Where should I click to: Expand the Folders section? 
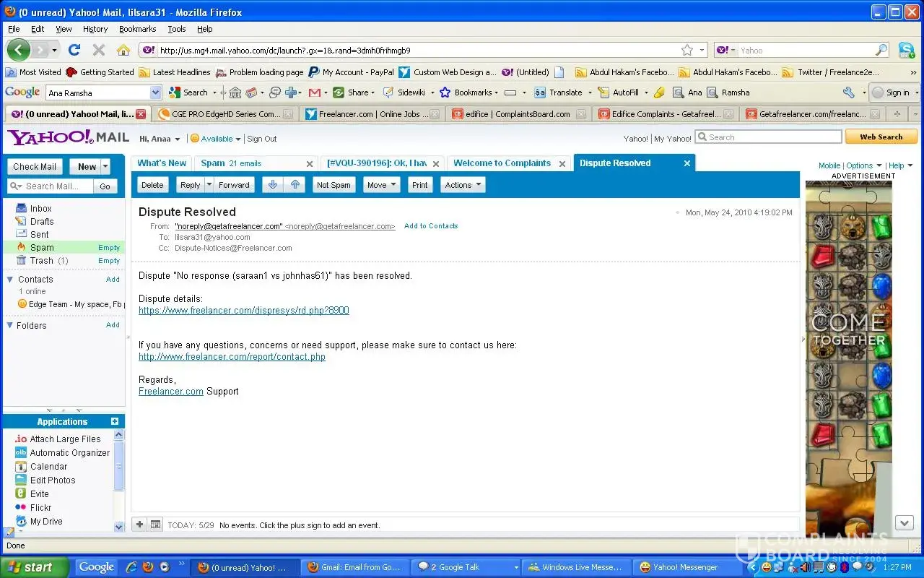(10, 326)
